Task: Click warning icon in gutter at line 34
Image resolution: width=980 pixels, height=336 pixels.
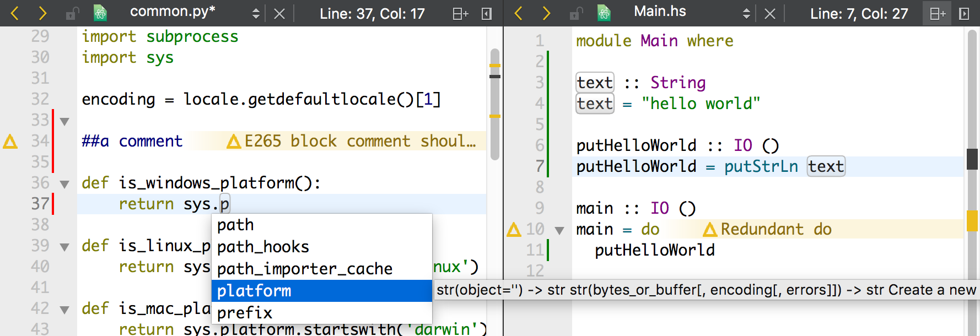Action: click(10, 142)
